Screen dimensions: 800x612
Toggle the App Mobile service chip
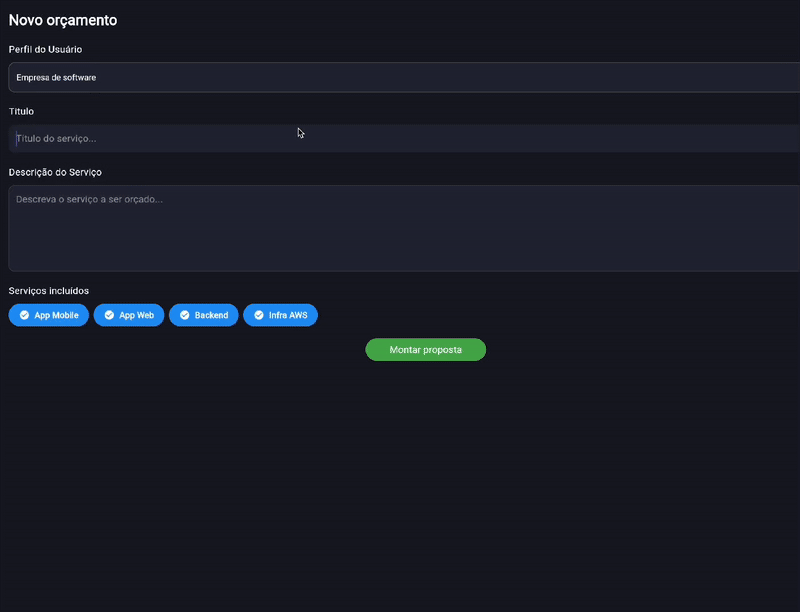(x=48, y=315)
